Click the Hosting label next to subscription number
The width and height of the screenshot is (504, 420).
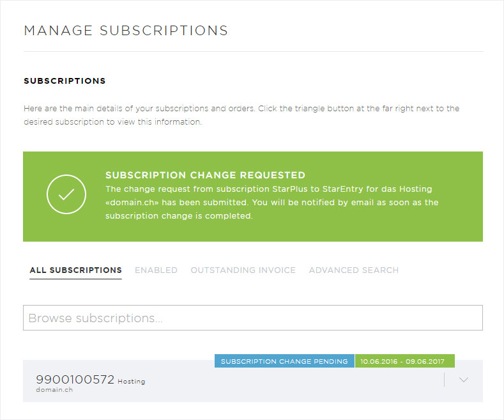click(x=132, y=382)
